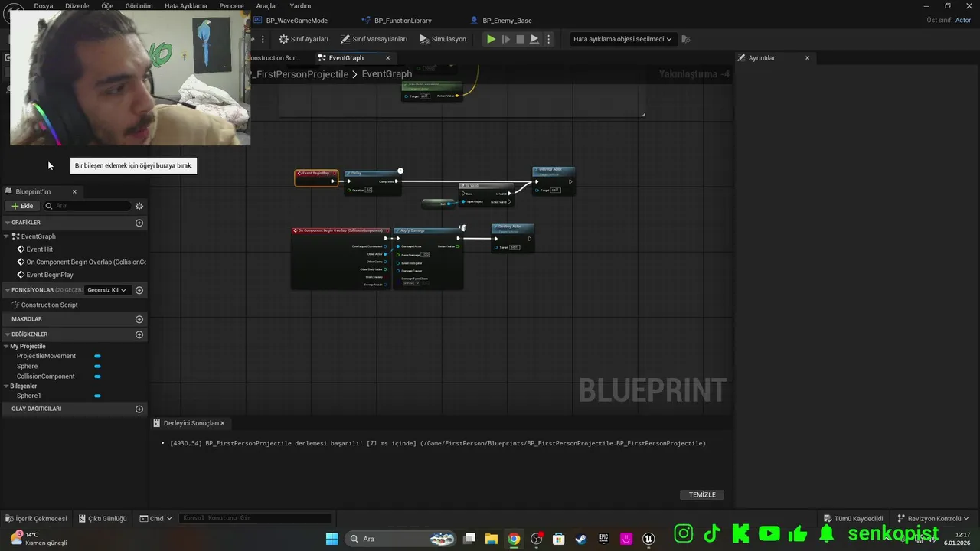The width and height of the screenshot is (980, 551).
Task: Collapse the DEĞİŞKENLER section
Action: click(x=7, y=334)
